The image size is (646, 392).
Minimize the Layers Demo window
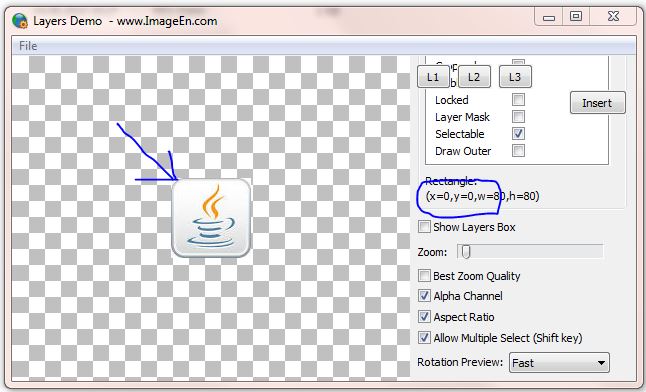tap(549, 17)
